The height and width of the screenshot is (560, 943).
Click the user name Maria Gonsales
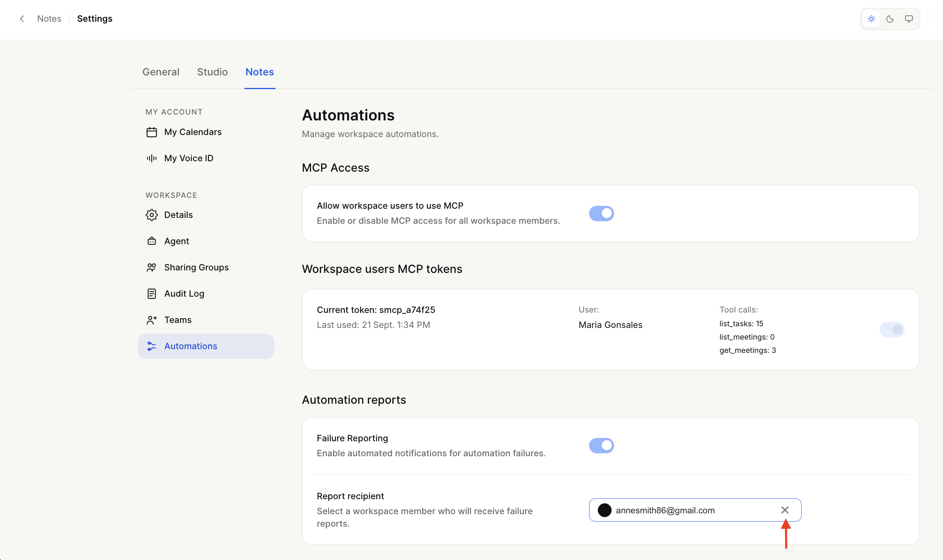click(610, 325)
